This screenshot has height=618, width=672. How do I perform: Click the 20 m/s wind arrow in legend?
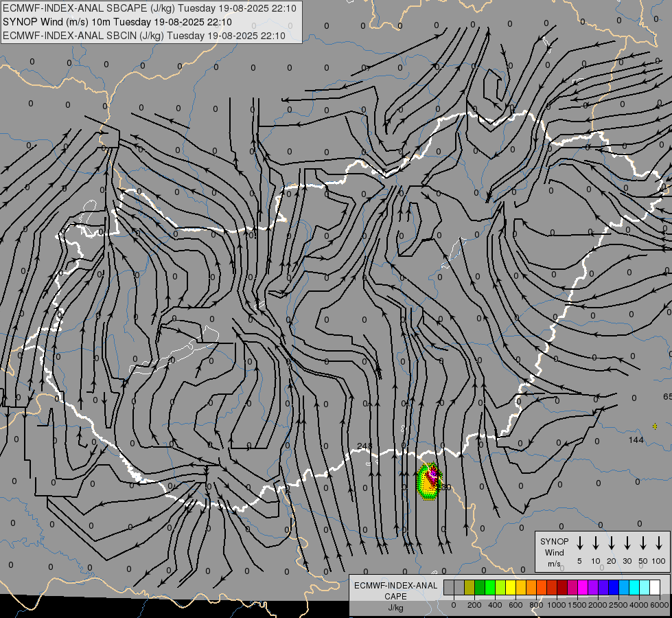point(612,543)
